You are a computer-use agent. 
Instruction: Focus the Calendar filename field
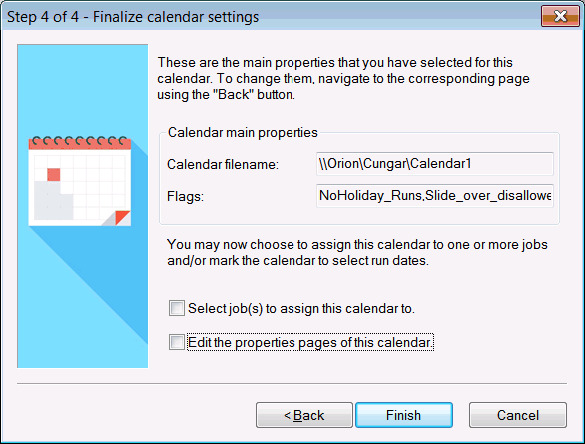(x=435, y=163)
